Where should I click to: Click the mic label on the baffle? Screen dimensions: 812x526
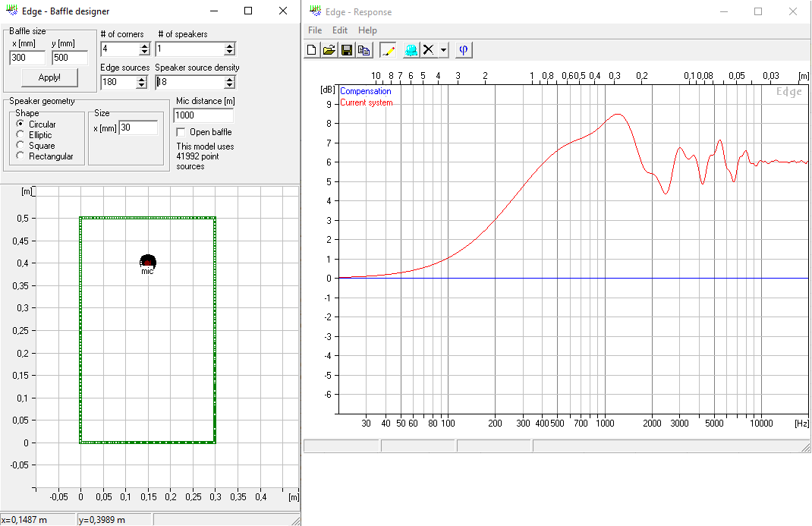(x=147, y=271)
